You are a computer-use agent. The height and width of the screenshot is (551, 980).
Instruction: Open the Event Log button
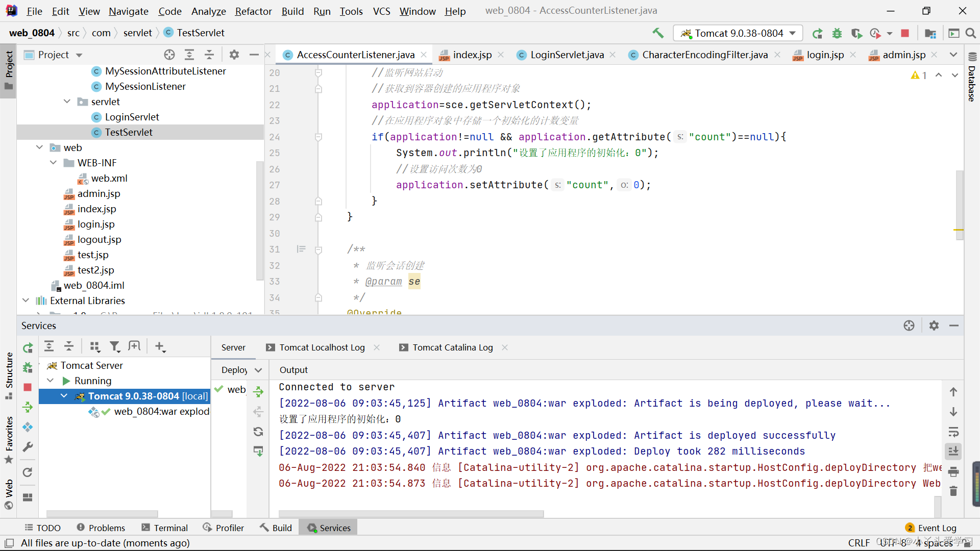(931, 528)
